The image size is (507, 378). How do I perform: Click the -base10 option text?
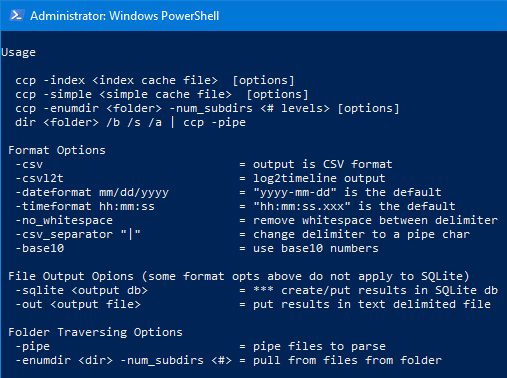tap(40, 249)
